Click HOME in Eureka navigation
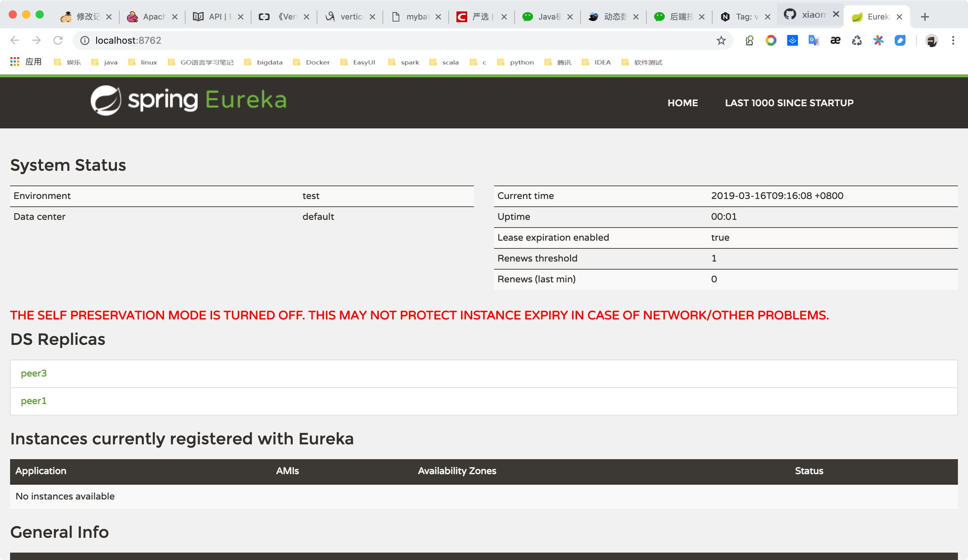The height and width of the screenshot is (560, 968). point(683,103)
